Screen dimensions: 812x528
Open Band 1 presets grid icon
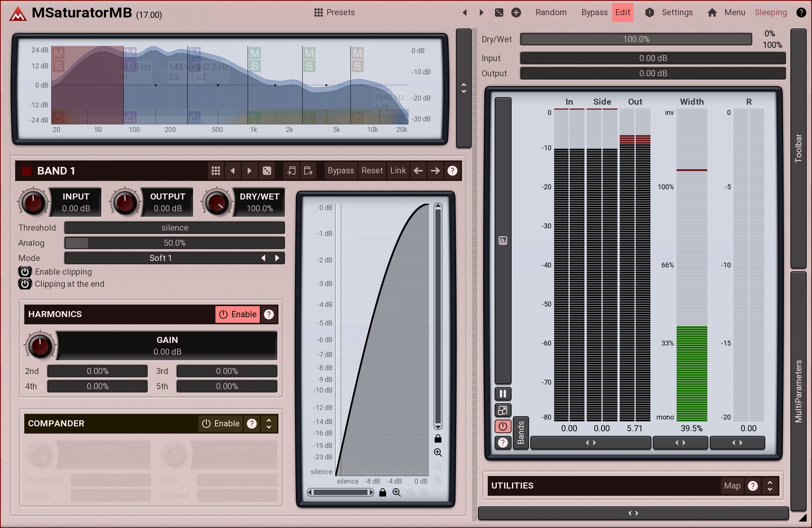tap(215, 171)
